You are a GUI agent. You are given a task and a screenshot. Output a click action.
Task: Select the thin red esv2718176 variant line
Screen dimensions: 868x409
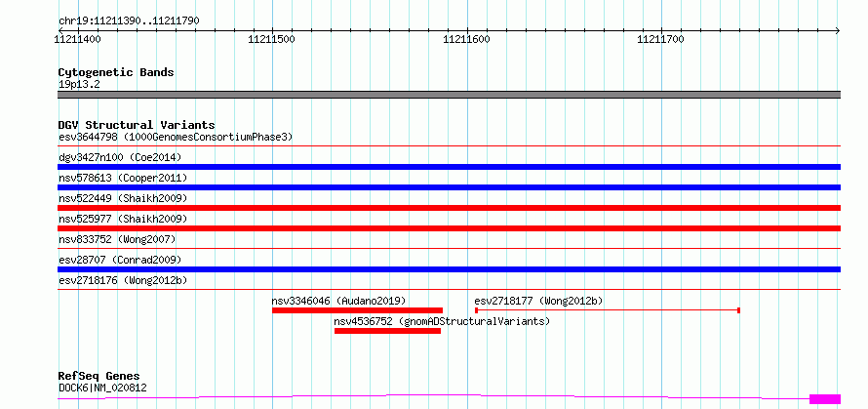tap(449, 289)
